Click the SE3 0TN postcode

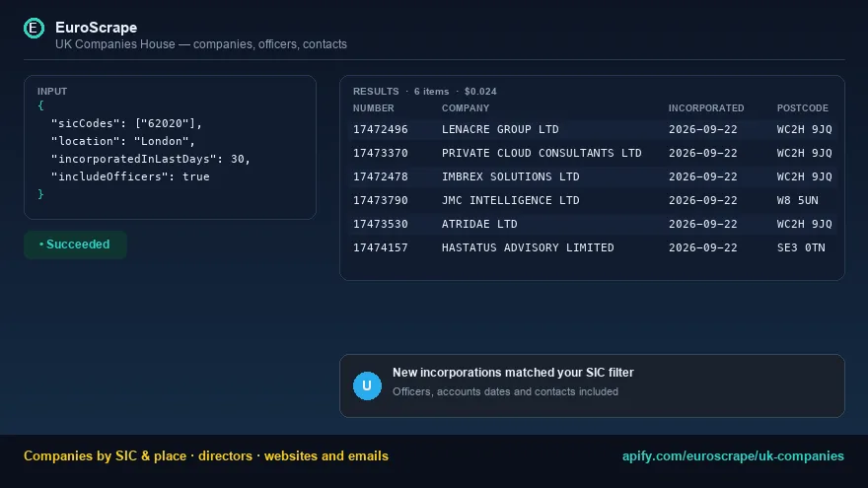(x=801, y=247)
